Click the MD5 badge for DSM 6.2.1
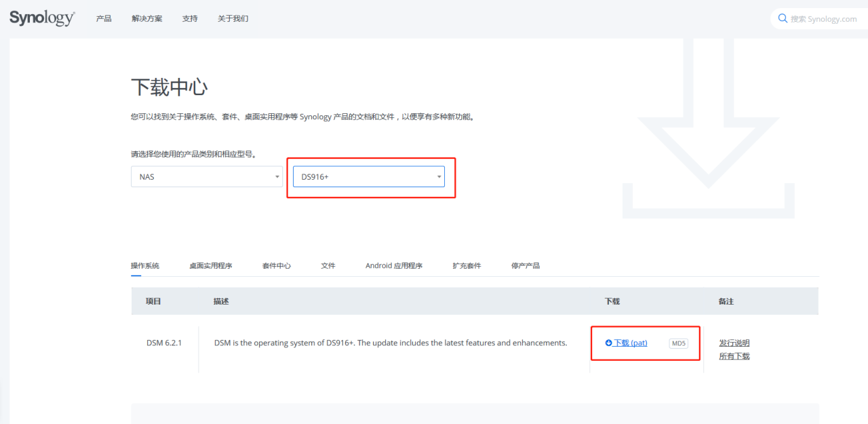The height and width of the screenshot is (424, 868). (679, 343)
